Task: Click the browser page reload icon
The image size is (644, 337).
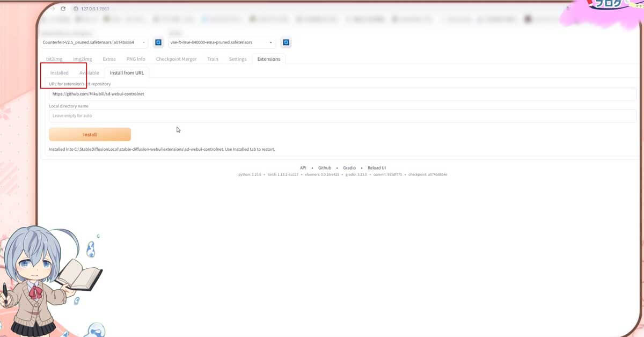Action: click(x=64, y=9)
